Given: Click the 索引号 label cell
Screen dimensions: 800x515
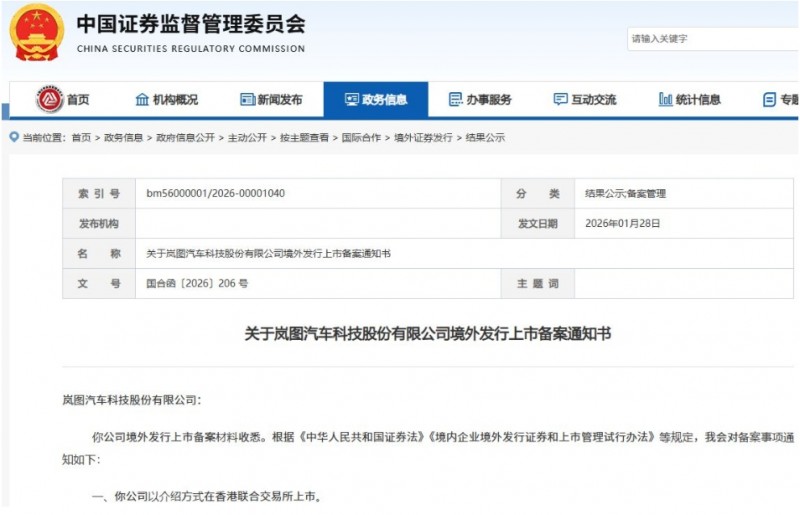Looking at the screenshot, I should 99,193.
